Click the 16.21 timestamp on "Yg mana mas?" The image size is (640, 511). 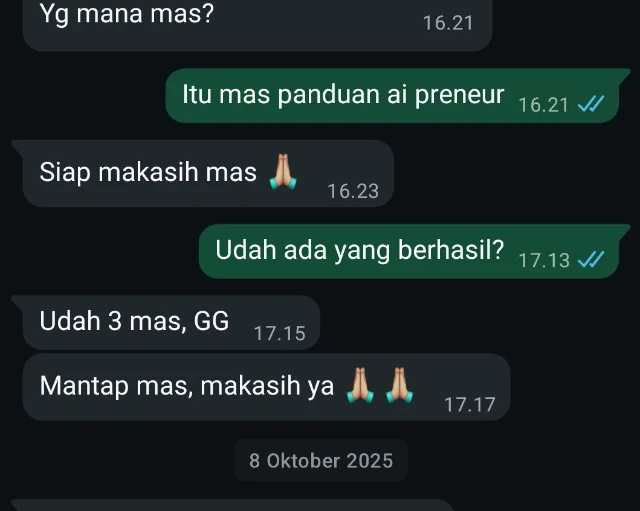[x=448, y=23]
